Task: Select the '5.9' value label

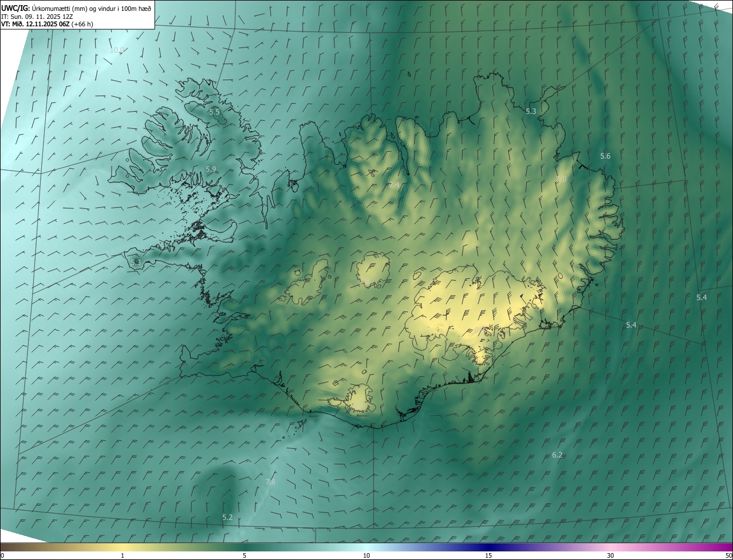Action: coord(211,169)
